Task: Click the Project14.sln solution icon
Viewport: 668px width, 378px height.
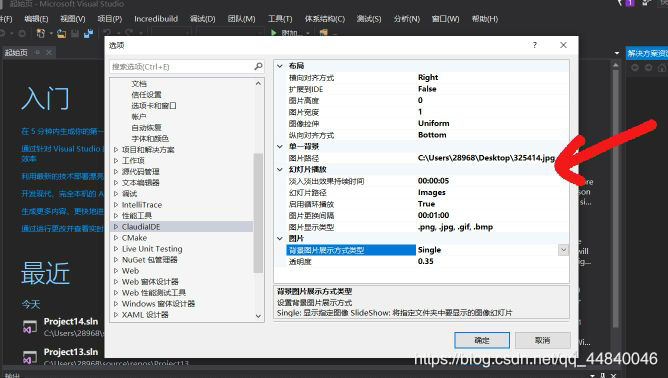Action: [30, 327]
